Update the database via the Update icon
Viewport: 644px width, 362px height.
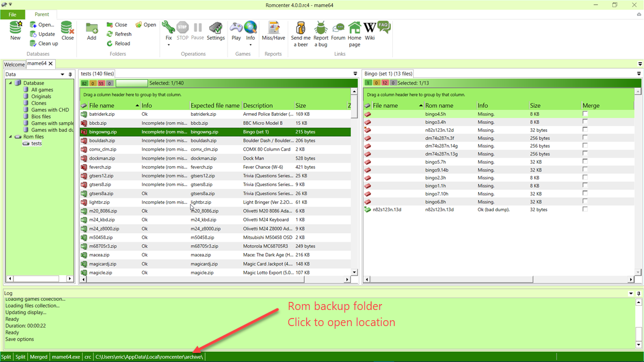(x=42, y=34)
